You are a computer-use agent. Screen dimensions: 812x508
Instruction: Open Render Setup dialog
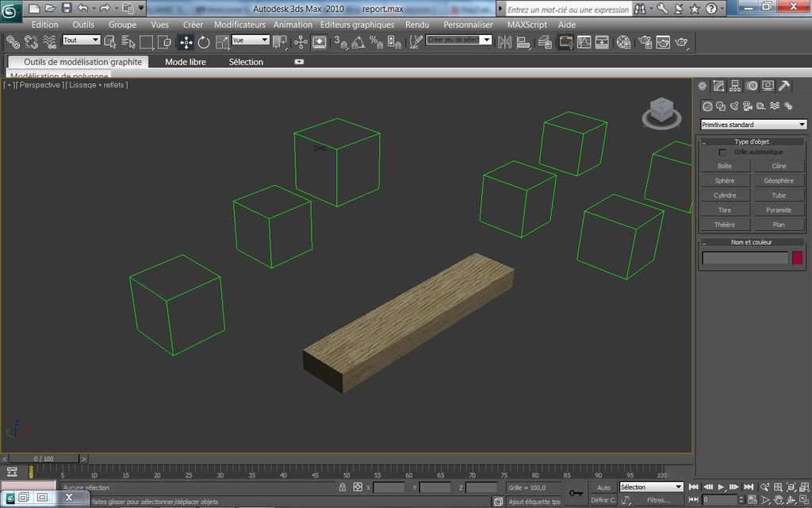[x=645, y=42]
